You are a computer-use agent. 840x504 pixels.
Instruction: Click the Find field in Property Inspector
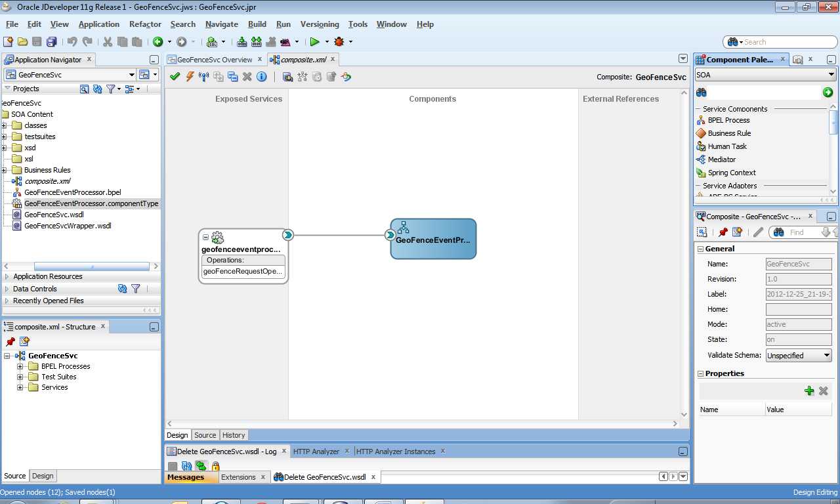point(803,232)
